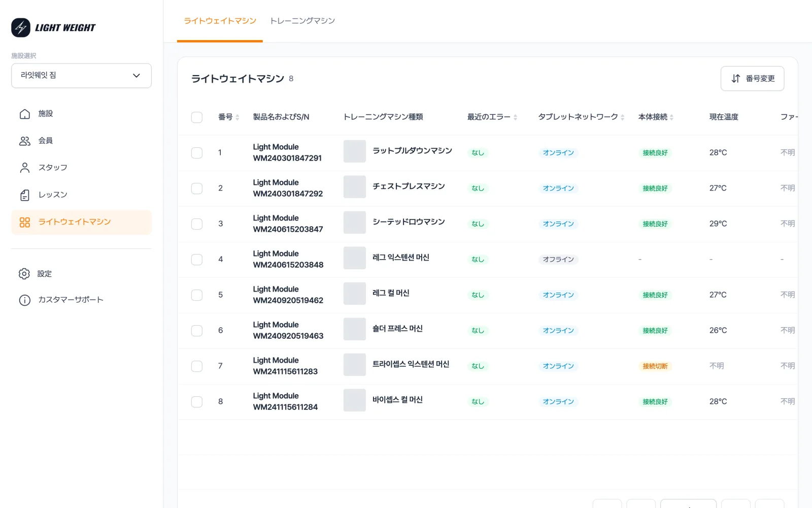
Task: Check the row 7 checkbox WM241115611283
Action: [197, 366]
